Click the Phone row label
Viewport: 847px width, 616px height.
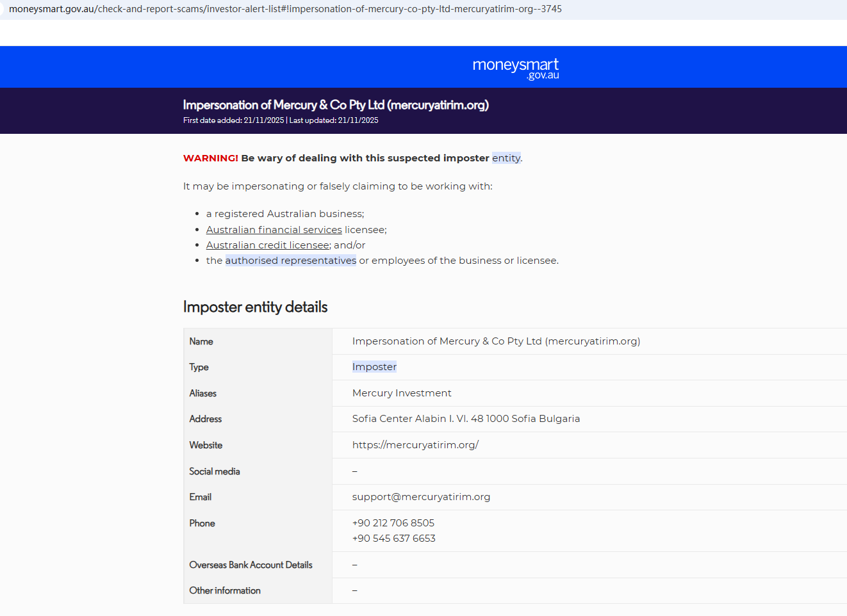coord(202,523)
